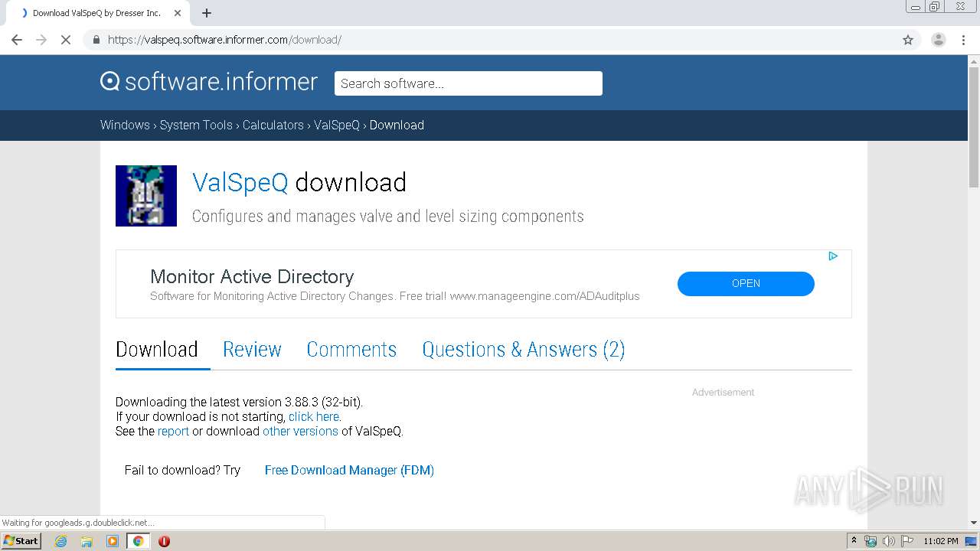Open the network tray icon
This screenshot has width=980, height=551.
click(871, 541)
